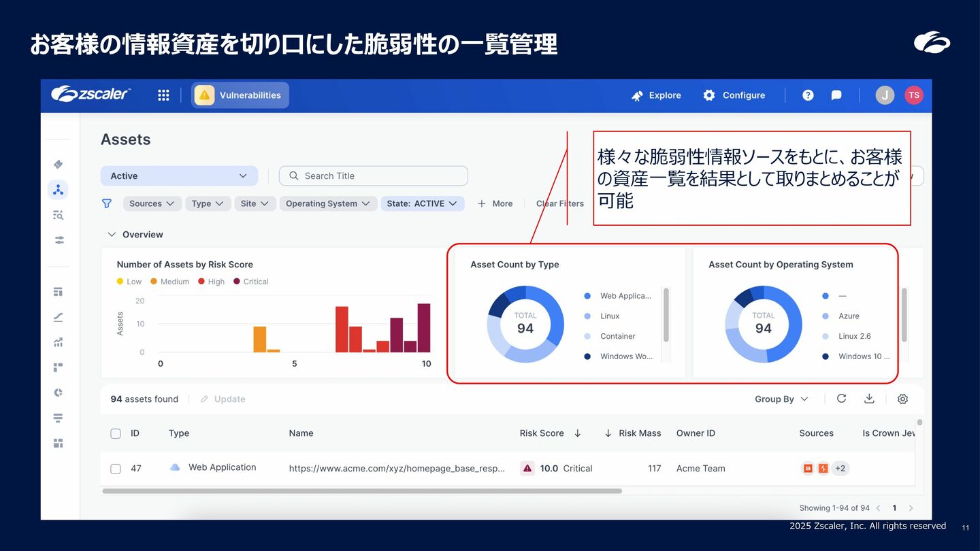Open the homepage_base_resp asset name
Screen dimensions: 980x551
coord(397,469)
